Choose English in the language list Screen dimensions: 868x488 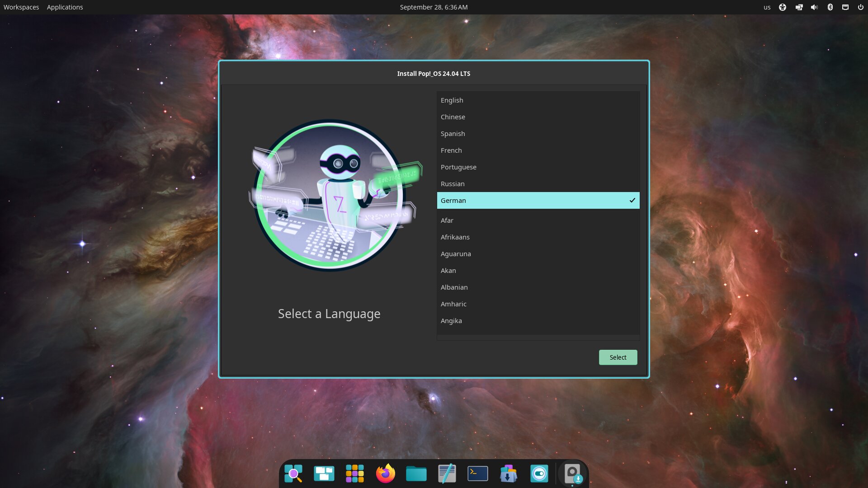(x=538, y=100)
